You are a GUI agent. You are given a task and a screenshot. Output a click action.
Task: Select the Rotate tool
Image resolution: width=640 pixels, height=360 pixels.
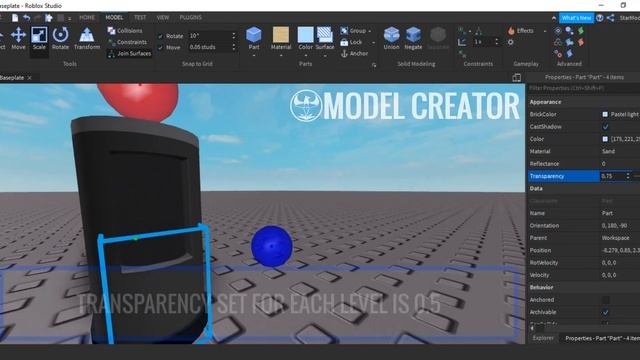60,39
